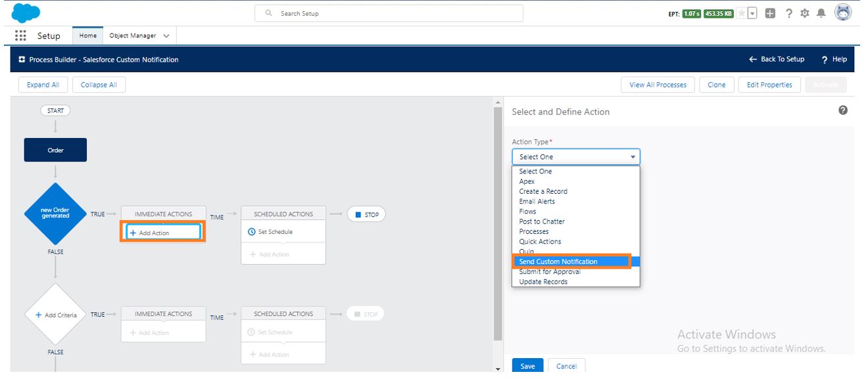
Task: Click Back To Setup link
Action: [777, 59]
